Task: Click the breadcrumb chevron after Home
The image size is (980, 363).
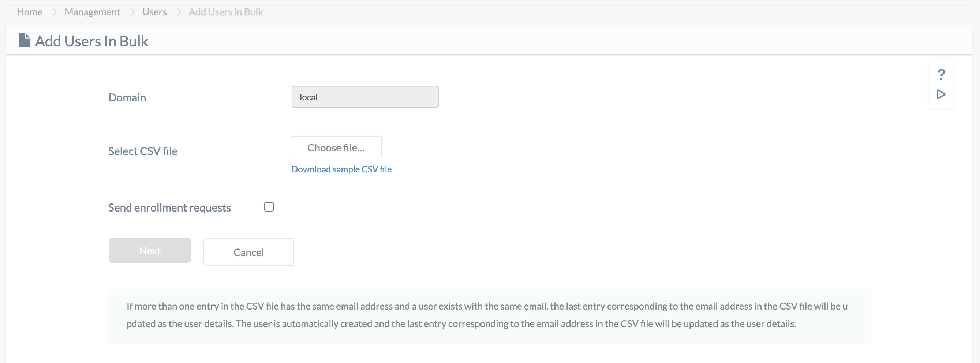Action: (55, 12)
